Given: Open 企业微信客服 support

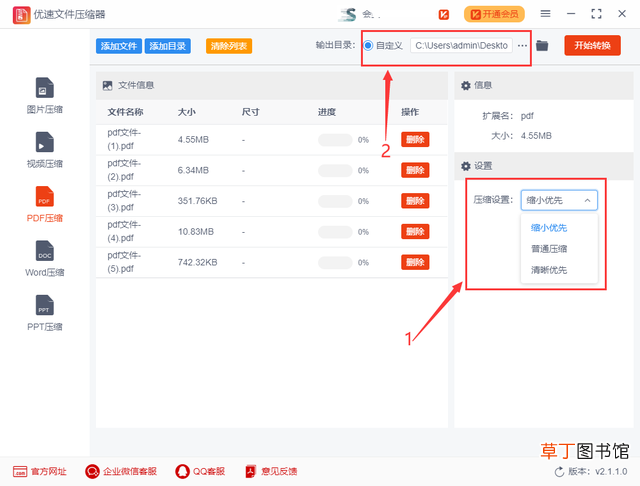Looking at the screenshot, I should click(121, 471).
